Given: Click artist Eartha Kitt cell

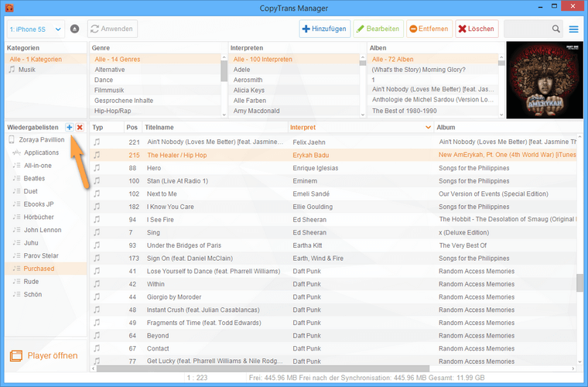Looking at the screenshot, I should (307, 245).
